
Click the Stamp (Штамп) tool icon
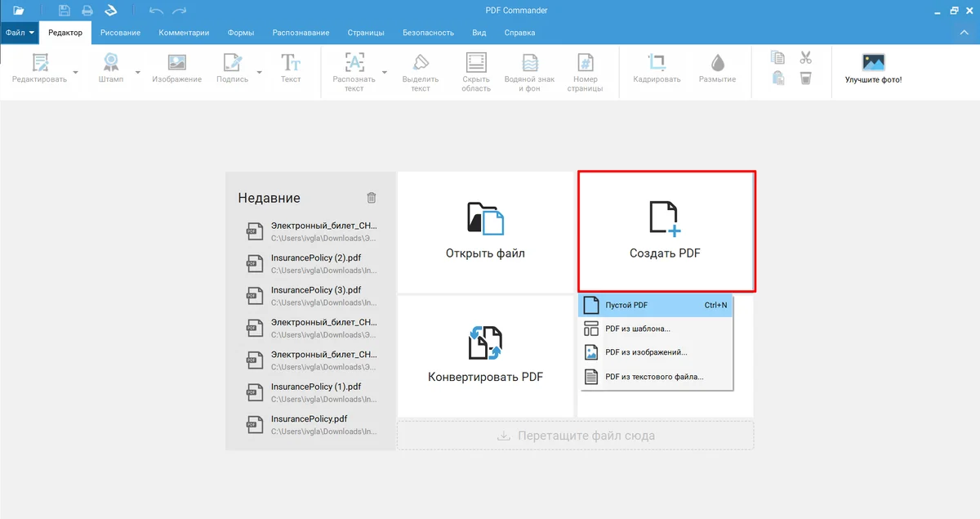(x=111, y=64)
